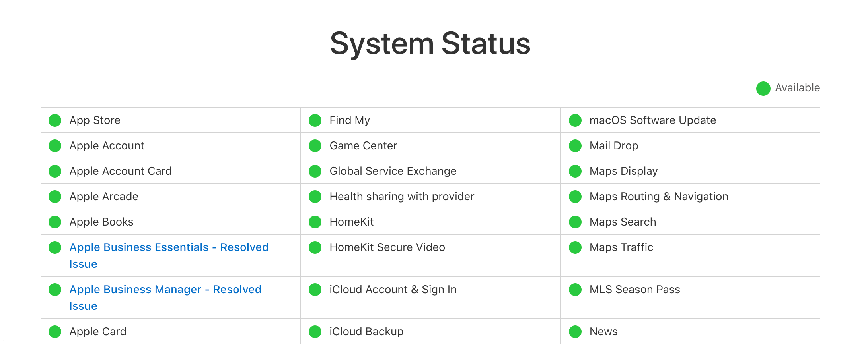Click status dot beside iCloud Account & Sign In
The width and height of the screenshot is (868, 344).
point(315,290)
